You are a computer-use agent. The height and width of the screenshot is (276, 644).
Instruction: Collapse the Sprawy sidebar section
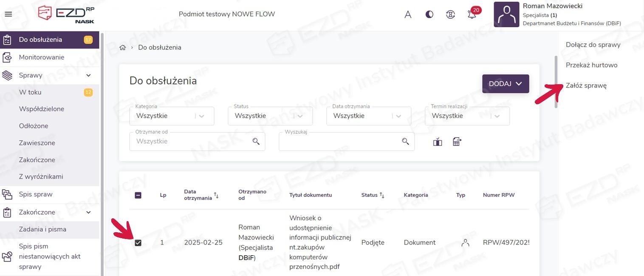coord(88,75)
